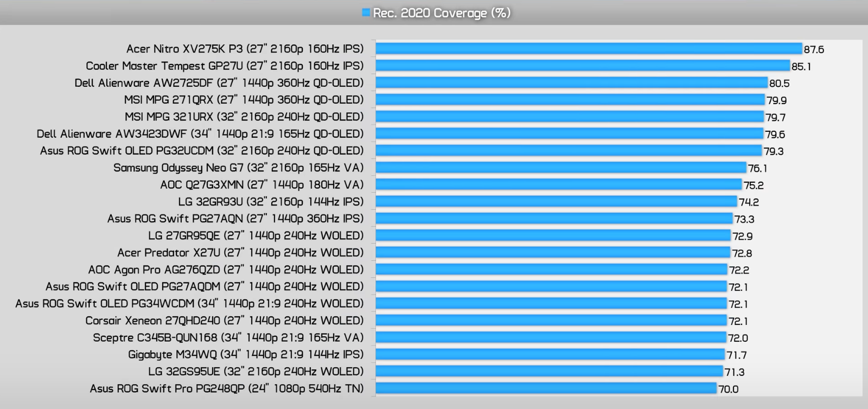
Task: Click the "MSI MPG 271QRX" label
Action: (x=244, y=100)
